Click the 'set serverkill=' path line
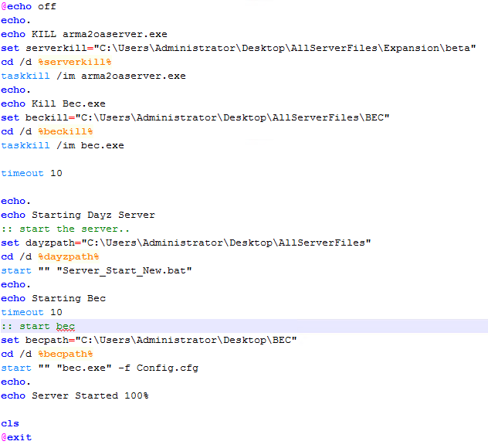The height and width of the screenshot is (448, 488). (239, 48)
